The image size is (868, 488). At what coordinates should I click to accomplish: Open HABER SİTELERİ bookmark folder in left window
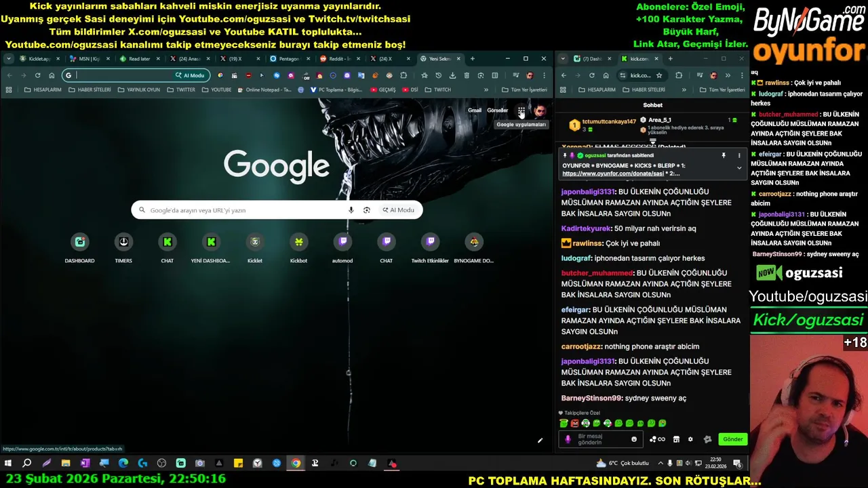[x=90, y=89]
